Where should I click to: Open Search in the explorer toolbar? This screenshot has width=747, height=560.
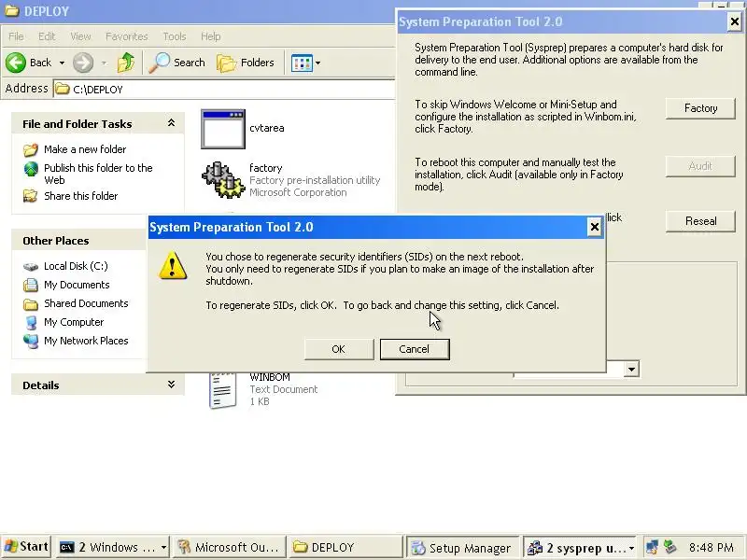pos(176,63)
